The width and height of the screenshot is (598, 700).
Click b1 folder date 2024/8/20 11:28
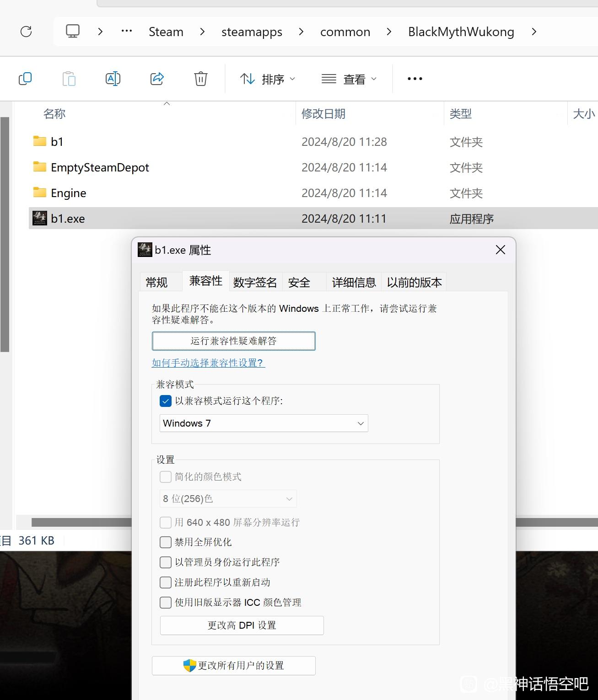click(344, 142)
